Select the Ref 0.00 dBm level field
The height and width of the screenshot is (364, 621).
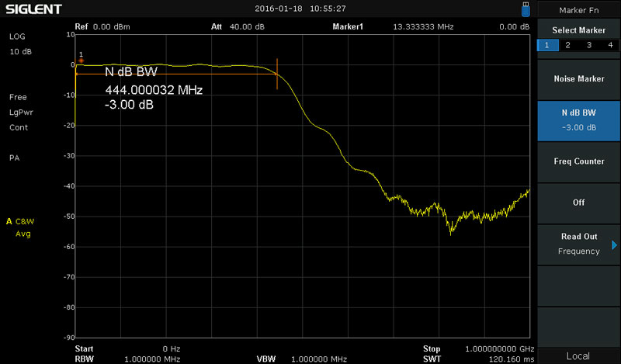[102, 26]
